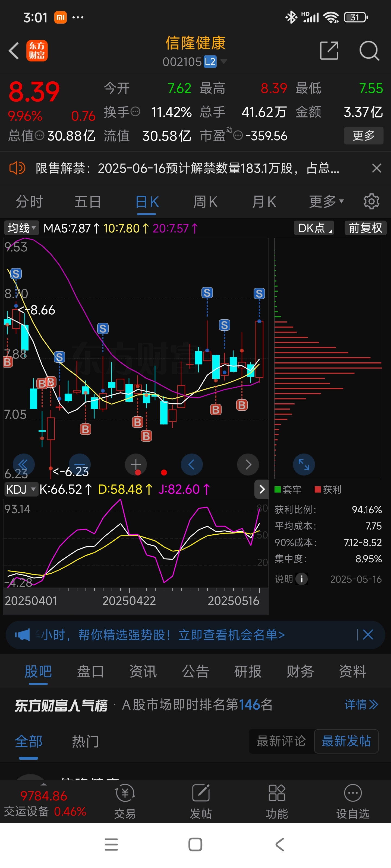This screenshot has height=868, width=391.
Task: Move chart right with right arrow button
Action: pos(248,464)
